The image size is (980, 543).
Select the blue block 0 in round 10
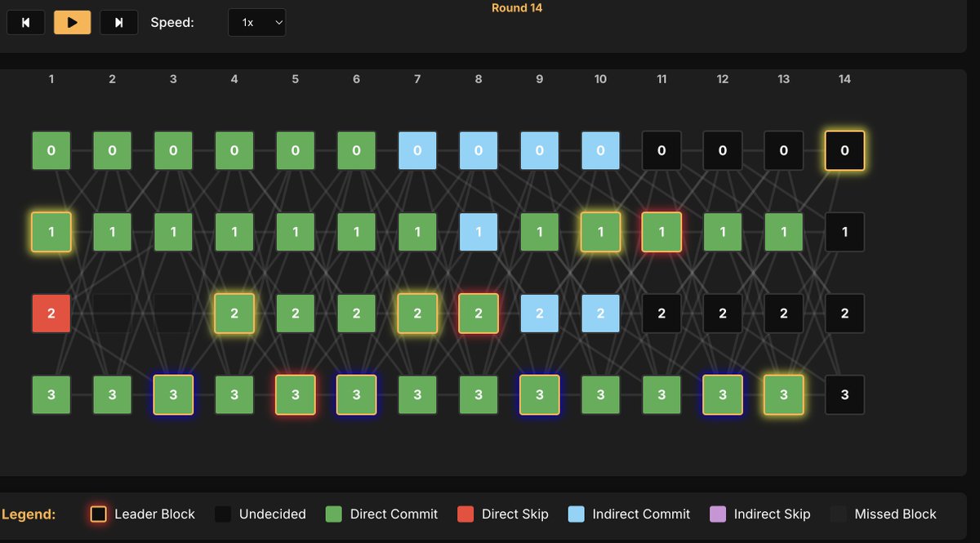pos(600,151)
